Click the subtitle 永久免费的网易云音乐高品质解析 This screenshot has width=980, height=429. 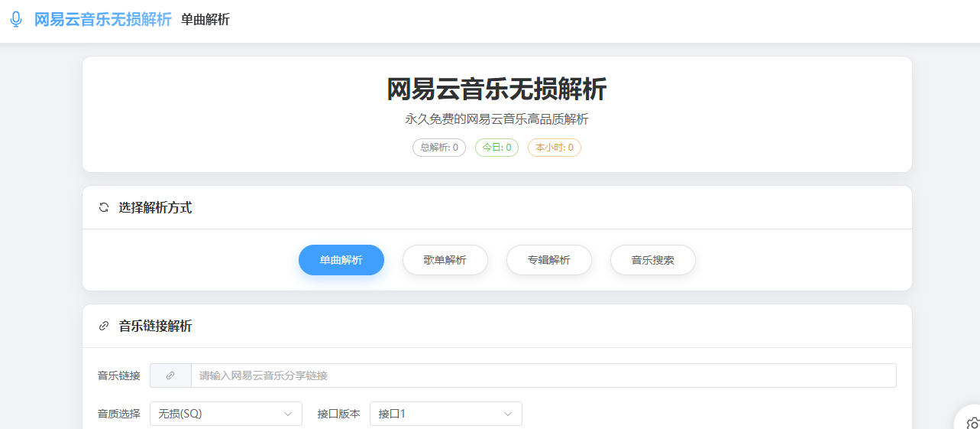[x=497, y=119]
